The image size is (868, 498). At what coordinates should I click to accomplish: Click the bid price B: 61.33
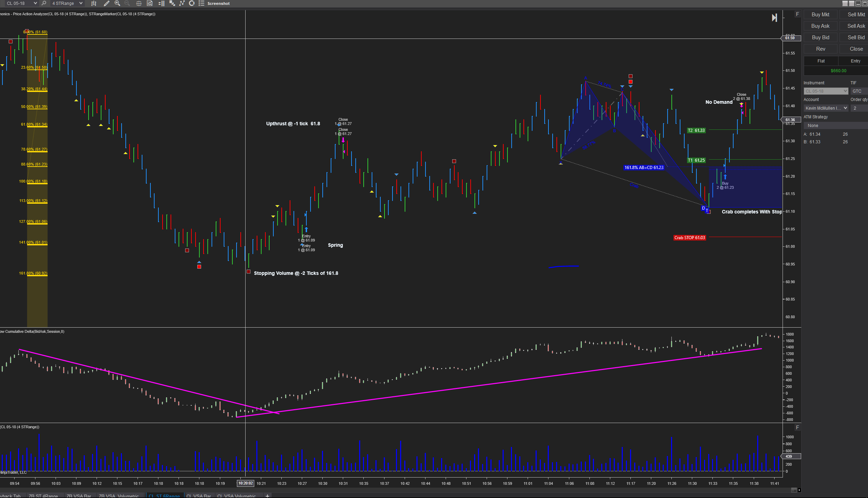[812, 142]
